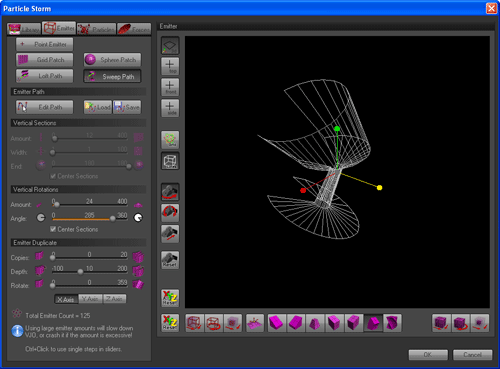The image size is (500, 369).
Task: Open the Forces tab
Action: (x=134, y=29)
